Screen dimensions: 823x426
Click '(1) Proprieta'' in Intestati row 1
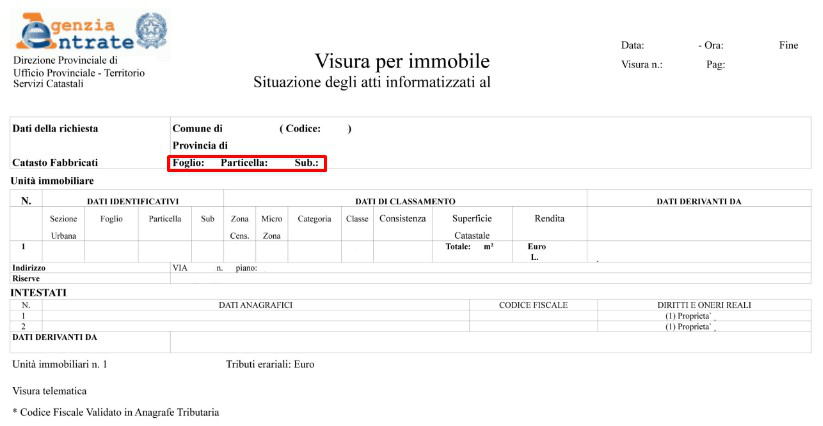click(688, 316)
